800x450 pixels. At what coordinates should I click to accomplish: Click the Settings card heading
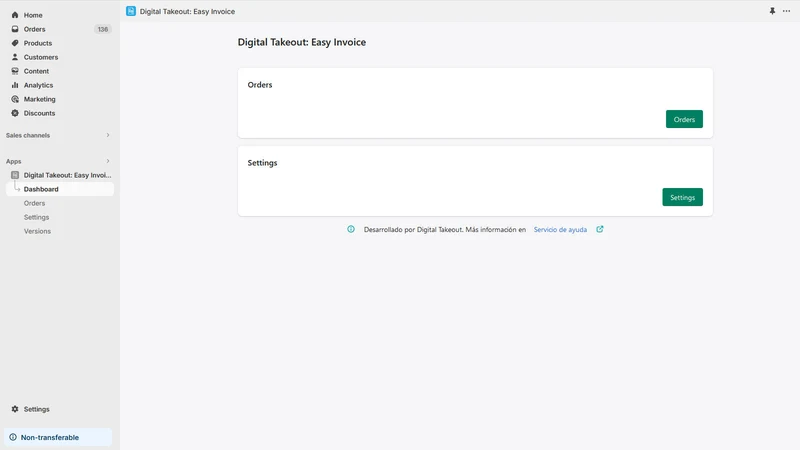pyautogui.click(x=262, y=163)
